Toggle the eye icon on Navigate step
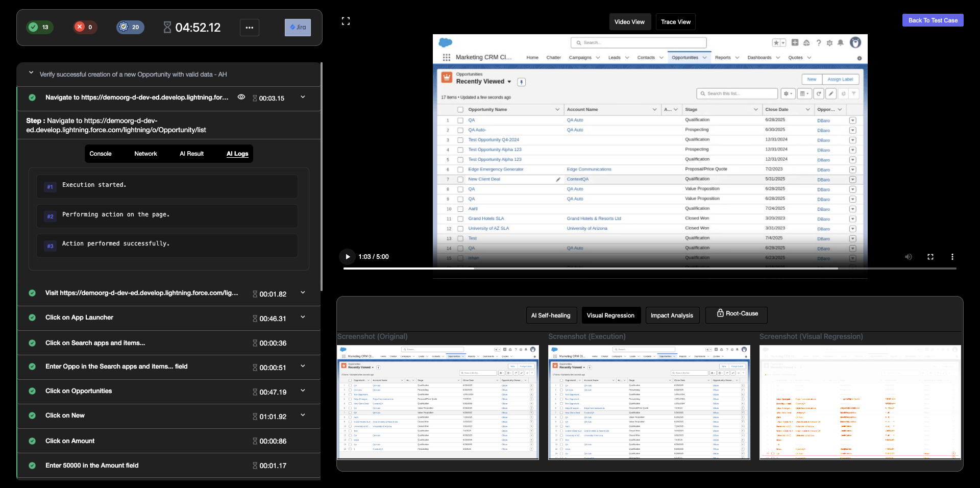Viewport: 980px width, 488px height. pyautogui.click(x=241, y=97)
